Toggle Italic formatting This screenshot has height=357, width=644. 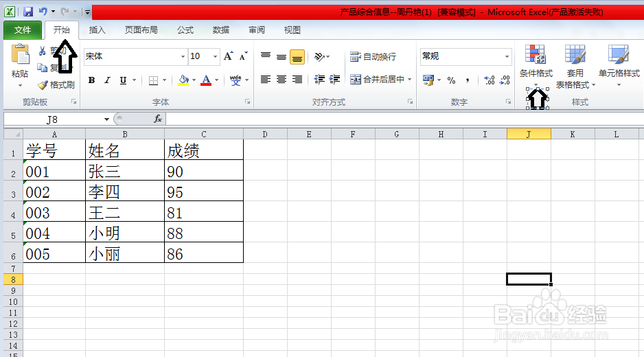(107, 80)
